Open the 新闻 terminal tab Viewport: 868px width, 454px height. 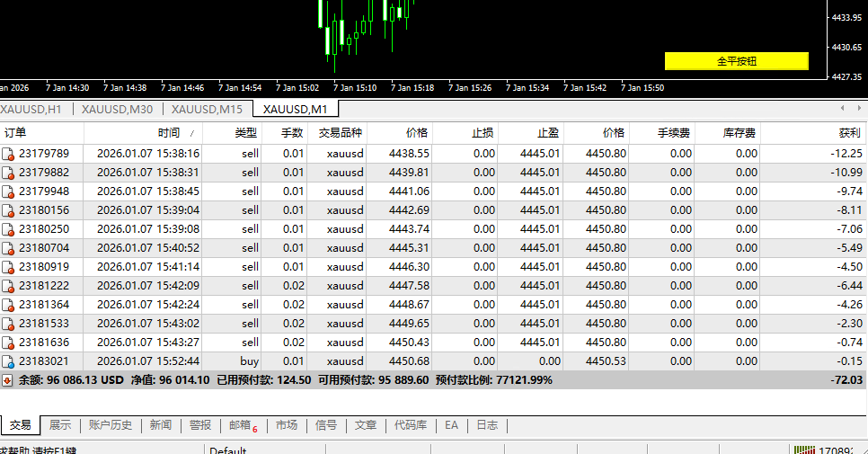tap(161, 424)
